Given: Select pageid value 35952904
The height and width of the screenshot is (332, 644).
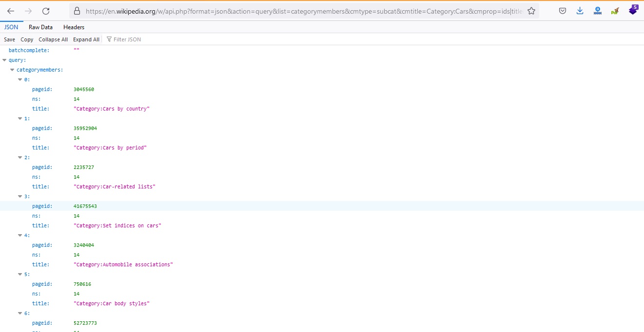Looking at the screenshot, I should 85,129.
